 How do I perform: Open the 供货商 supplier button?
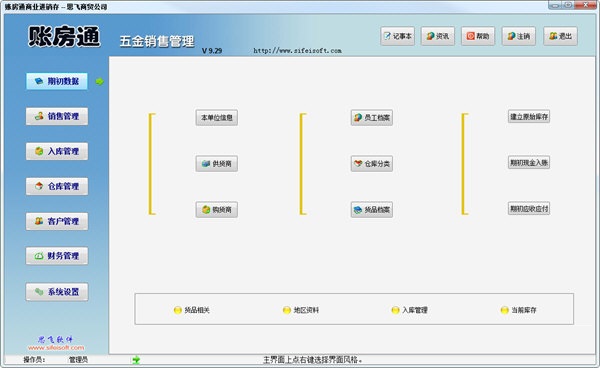(217, 163)
